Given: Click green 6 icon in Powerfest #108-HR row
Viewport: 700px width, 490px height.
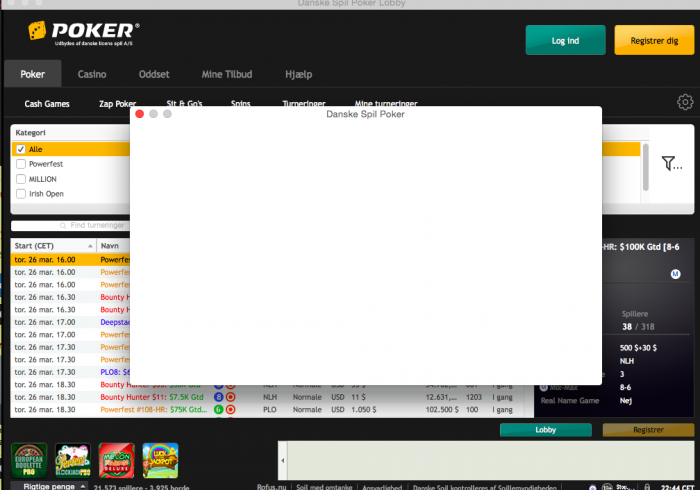Looking at the screenshot, I should [x=218, y=409].
